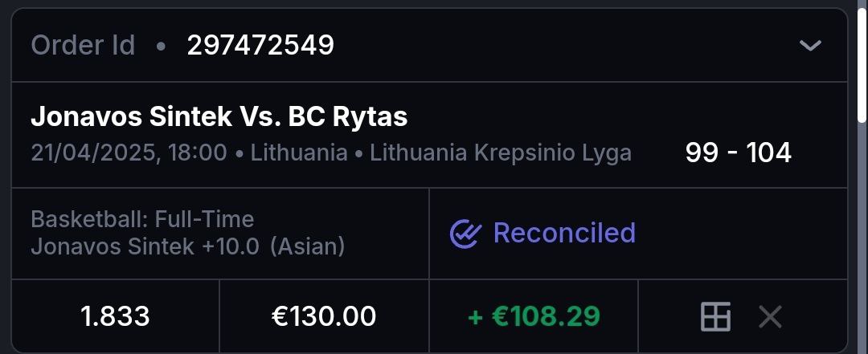Image resolution: width=868 pixels, height=354 pixels.
Task: Click the 21/04/2025, 18:00 match date
Action: (x=129, y=153)
